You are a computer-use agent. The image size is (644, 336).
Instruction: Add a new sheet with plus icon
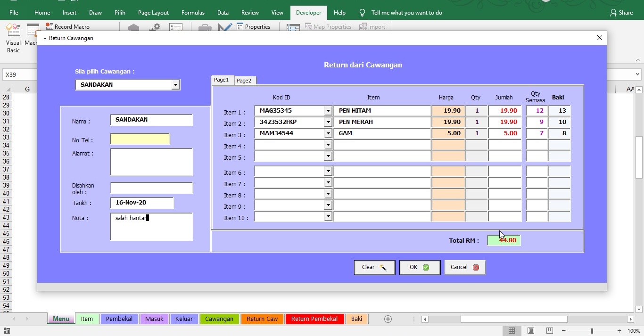pos(388,319)
